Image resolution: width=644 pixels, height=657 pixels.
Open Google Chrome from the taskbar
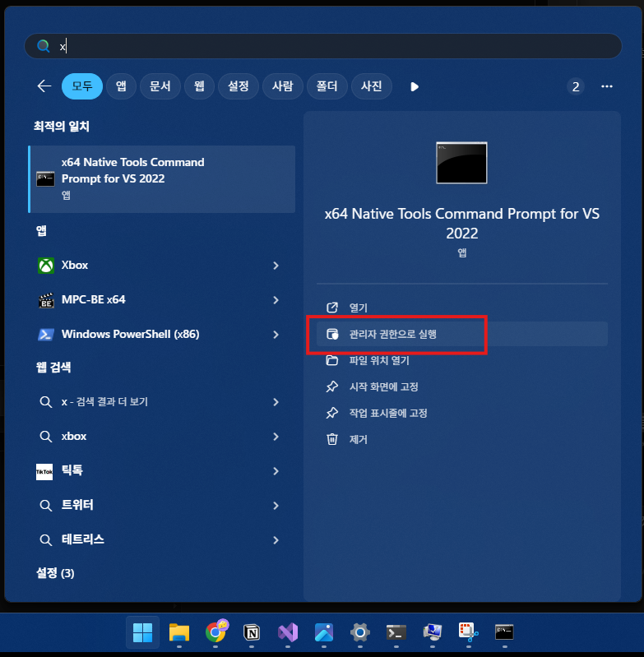(216, 632)
